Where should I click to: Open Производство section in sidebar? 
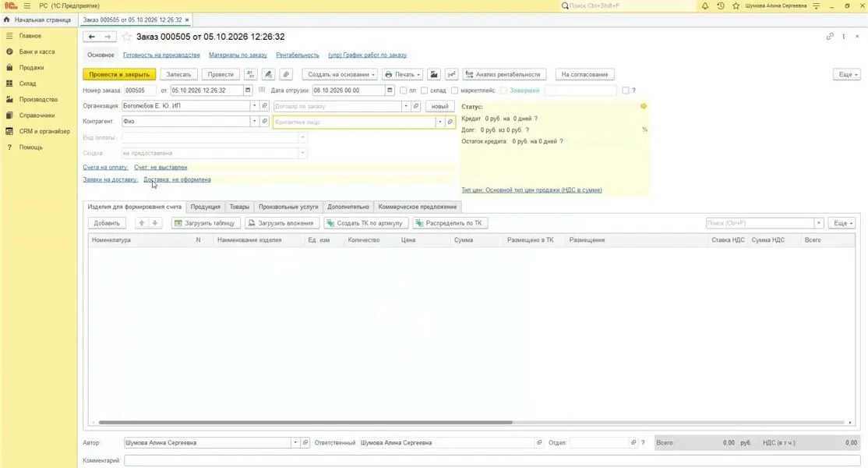pos(38,100)
